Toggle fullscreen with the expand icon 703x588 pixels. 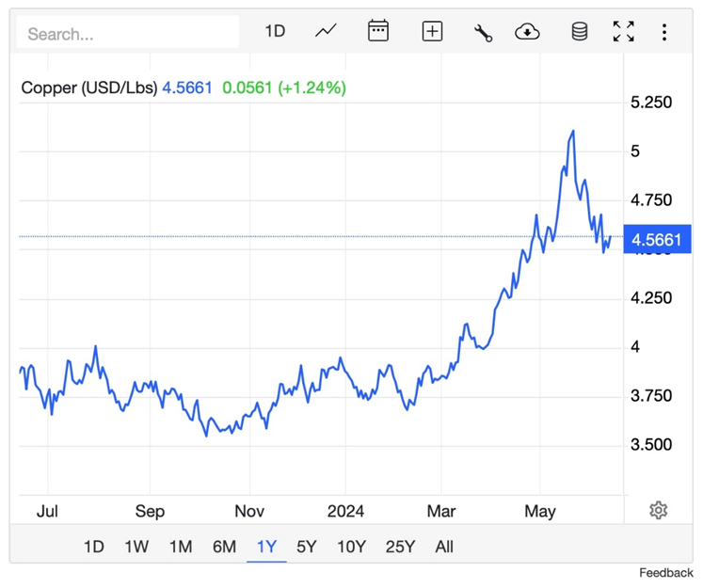click(623, 31)
